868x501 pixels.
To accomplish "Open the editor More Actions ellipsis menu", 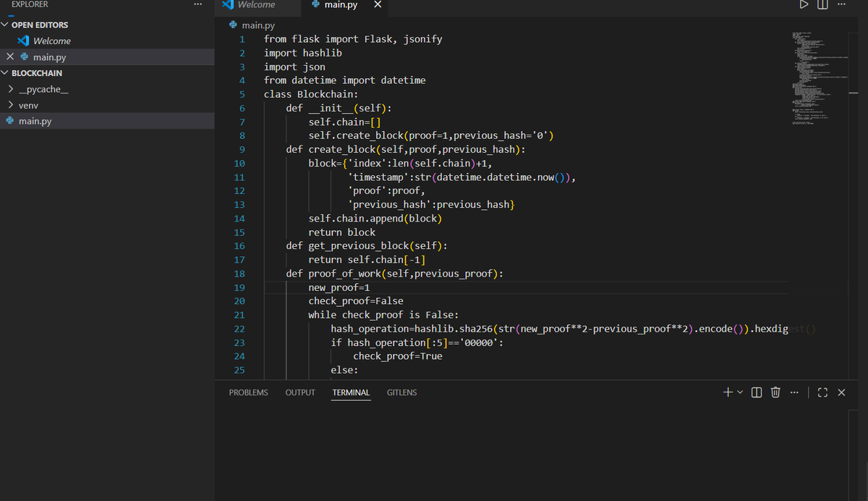I will [x=841, y=5].
